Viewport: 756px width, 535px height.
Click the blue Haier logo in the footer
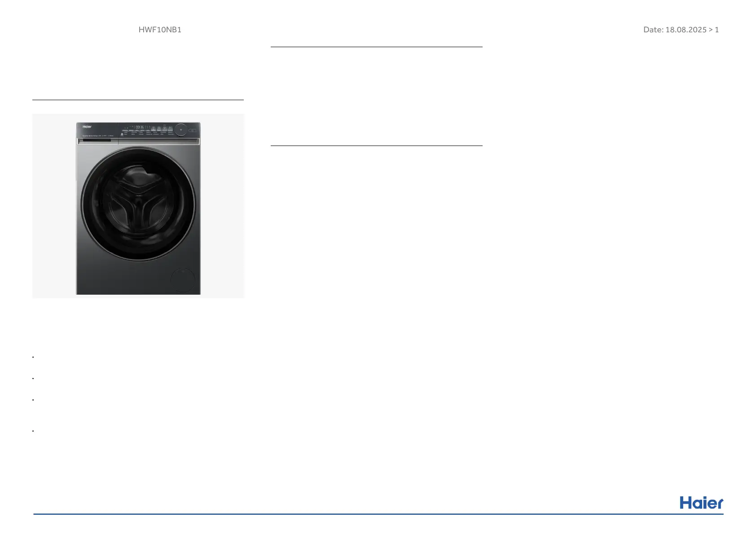tap(701, 503)
